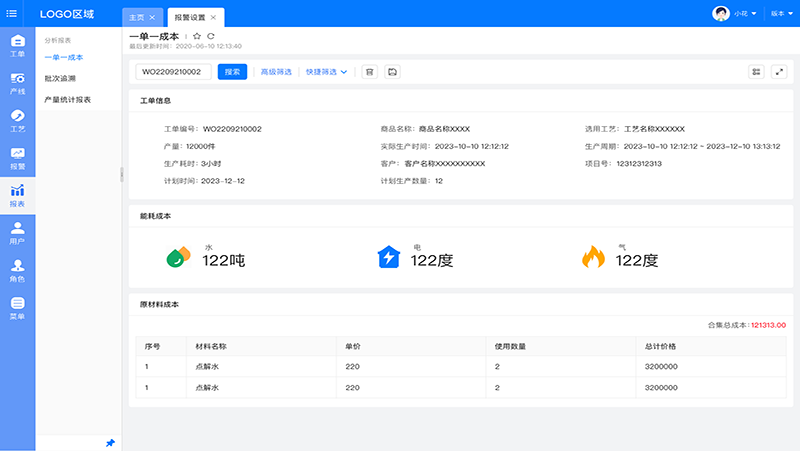The image size is (800, 451).
Task: Open 高级筛选 advanced filter
Action: coord(276,72)
